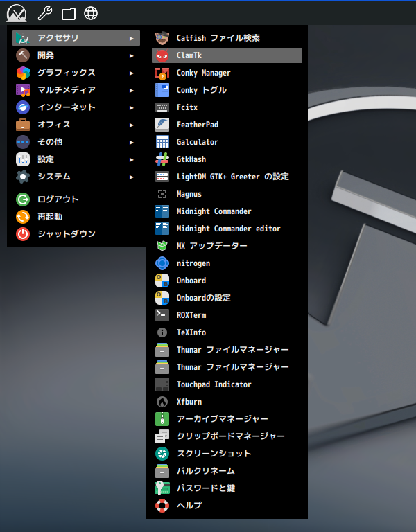416x532 pixels.
Task: Open the file manager square icon in panel
Action: [x=69, y=14]
